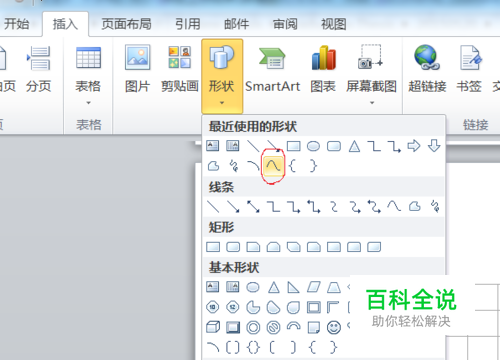Image resolution: width=500 pixels, height=360 pixels.
Task: Choose the folded corner shape
Action: pos(314,327)
